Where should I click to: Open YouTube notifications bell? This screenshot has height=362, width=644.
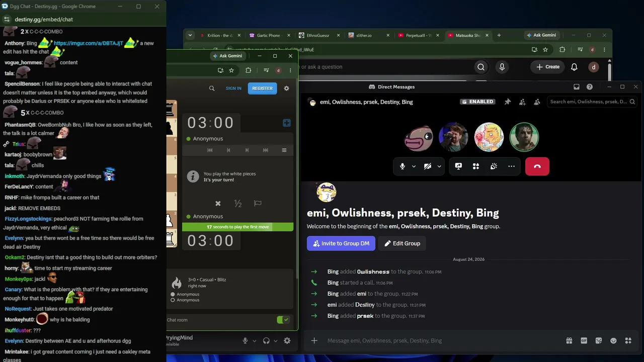[574, 67]
